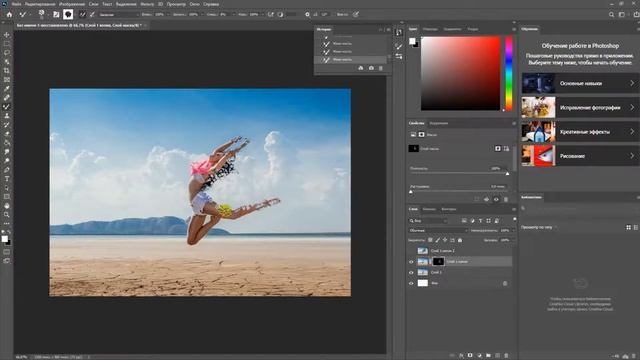Open the Рисование tutorial
Screen dimensions: 640x360
point(580,156)
